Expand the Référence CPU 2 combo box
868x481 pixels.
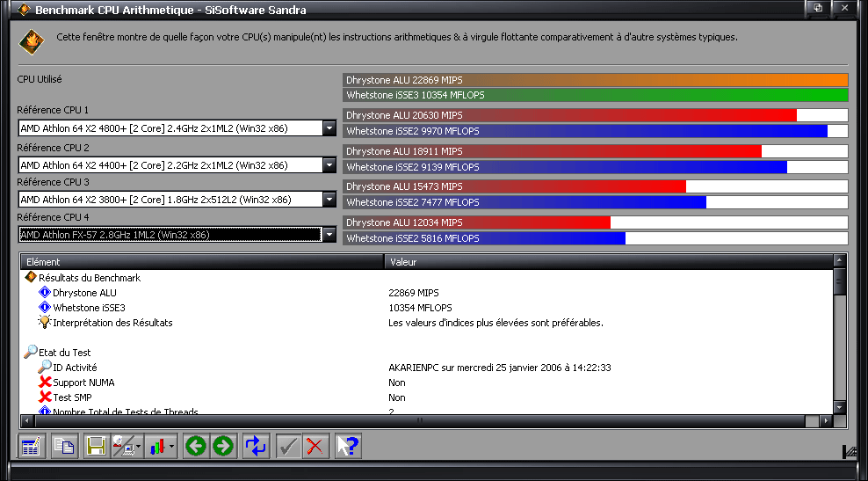click(329, 165)
